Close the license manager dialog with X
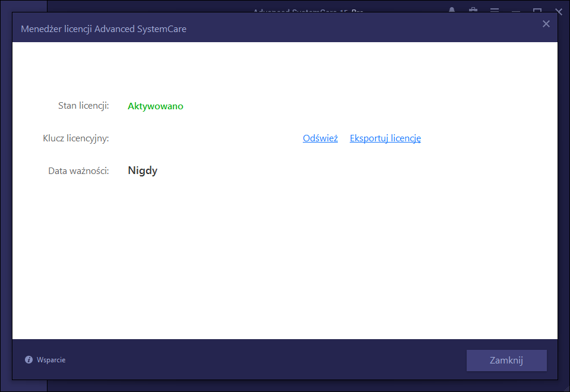Image resolution: width=570 pixels, height=392 pixels. [x=546, y=24]
